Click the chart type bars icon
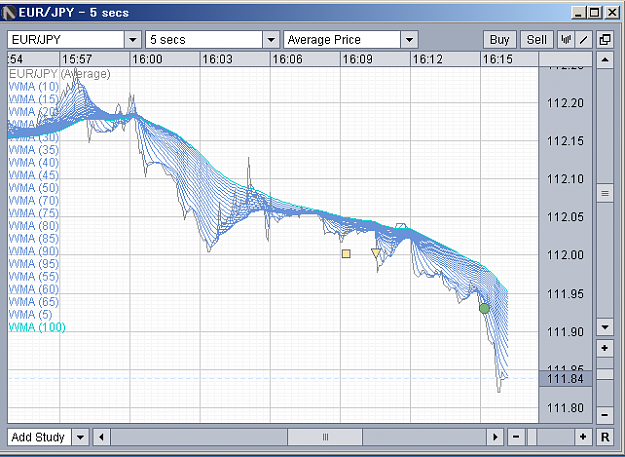 pos(566,39)
